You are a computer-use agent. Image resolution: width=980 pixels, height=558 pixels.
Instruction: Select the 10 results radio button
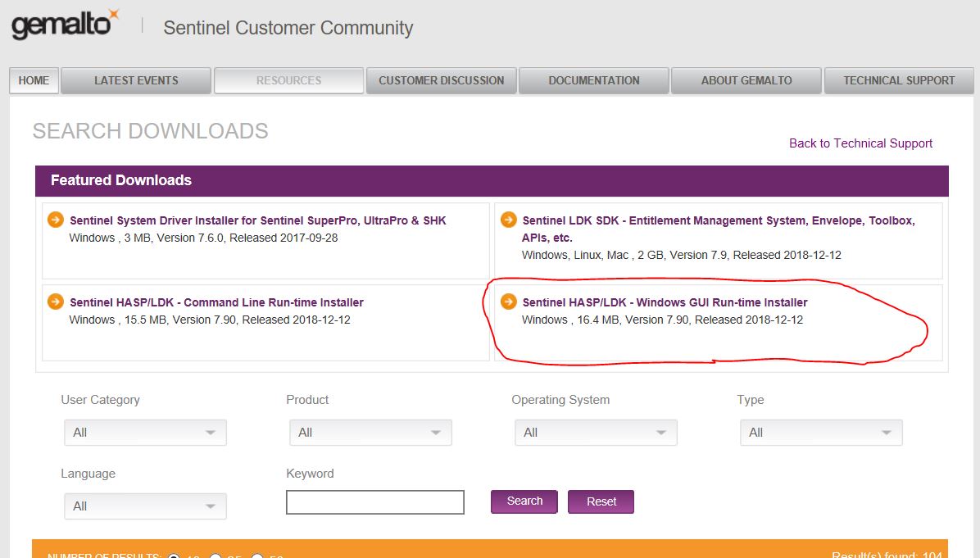pyautogui.click(x=175, y=556)
